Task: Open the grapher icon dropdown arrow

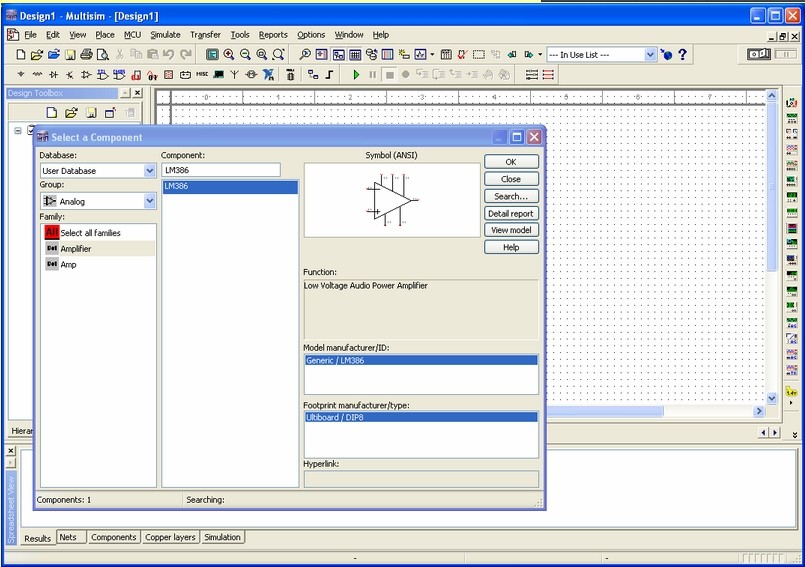Action: coord(432,54)
